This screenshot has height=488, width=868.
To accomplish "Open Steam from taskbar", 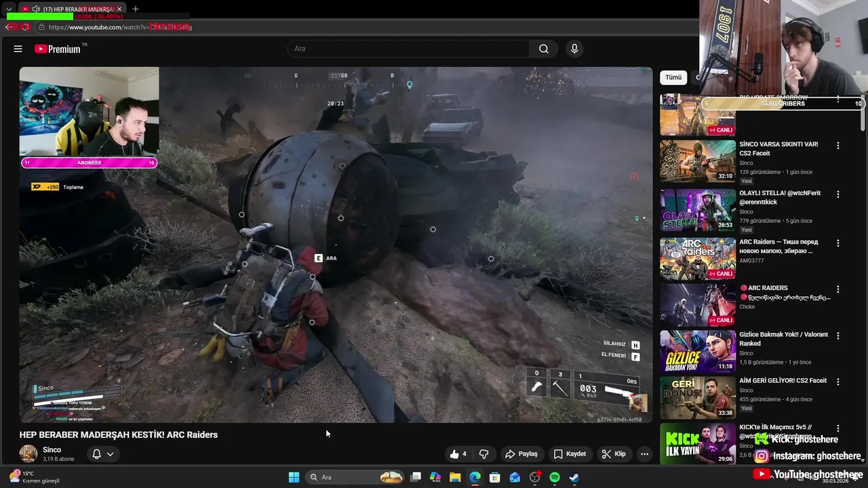I will click(x=574, y=477).
